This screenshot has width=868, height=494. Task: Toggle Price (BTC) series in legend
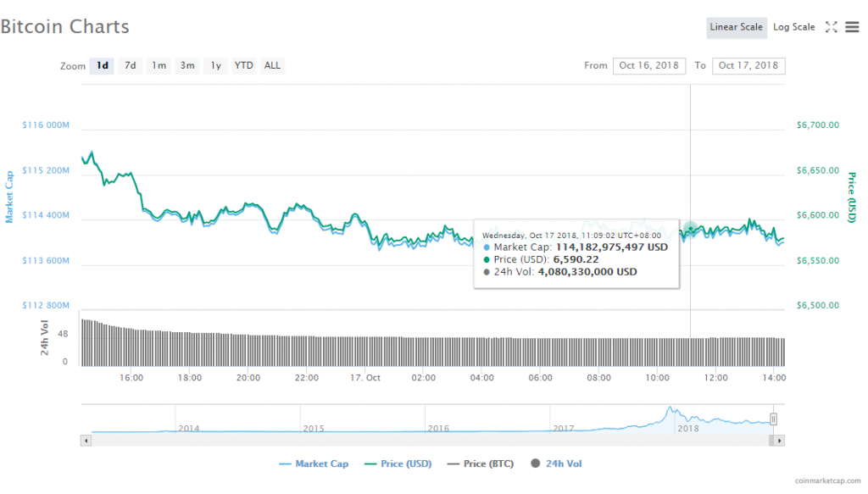(x=480, y=463)
